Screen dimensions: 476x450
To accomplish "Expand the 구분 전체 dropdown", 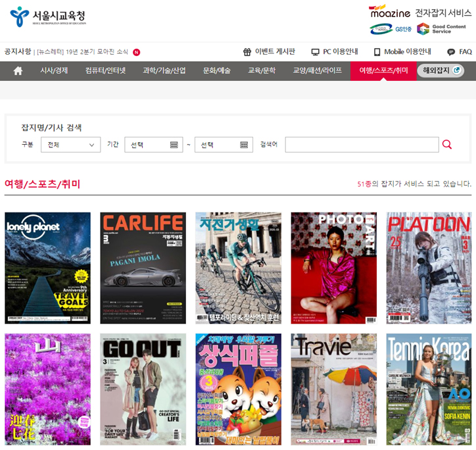I will tap(71, 145).
